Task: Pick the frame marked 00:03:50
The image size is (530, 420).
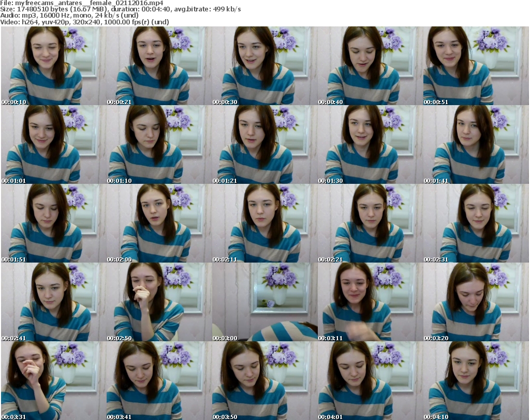Action: click(264, 381)
